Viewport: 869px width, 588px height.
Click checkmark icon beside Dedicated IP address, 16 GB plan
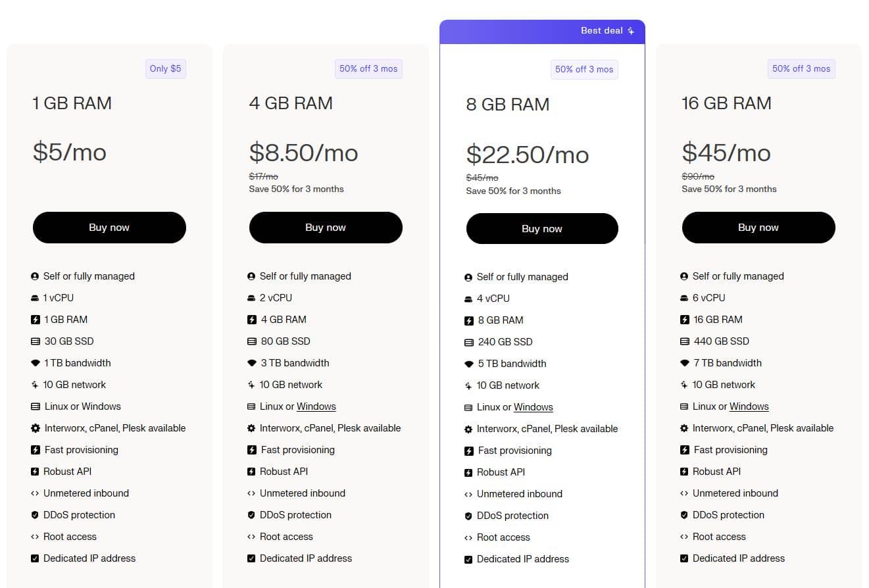[x=684, y=558]
